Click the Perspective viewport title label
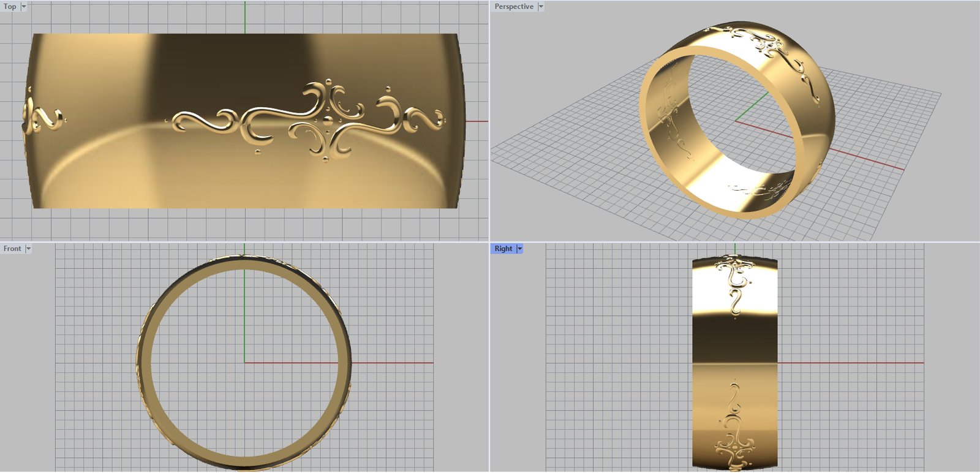This screenshot has width=980, height=473. click(x=513, y=7)
